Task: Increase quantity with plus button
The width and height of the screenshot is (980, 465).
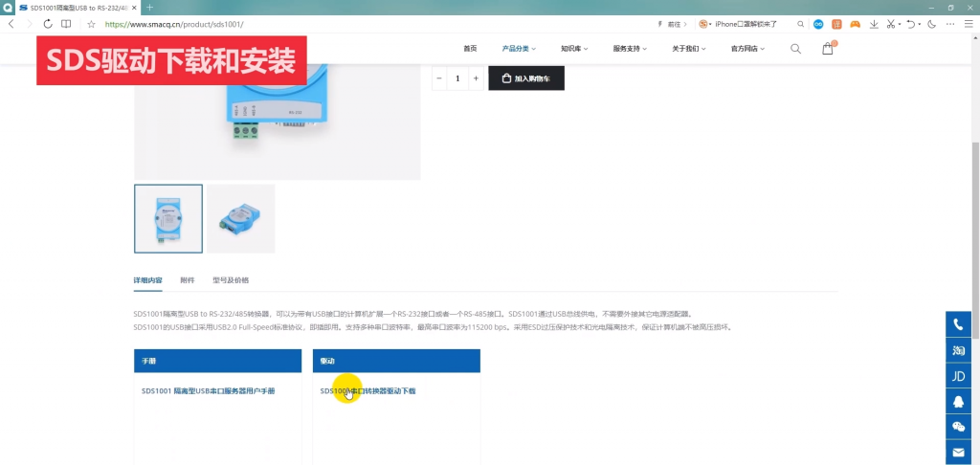Action: click(x=477, y=78)
